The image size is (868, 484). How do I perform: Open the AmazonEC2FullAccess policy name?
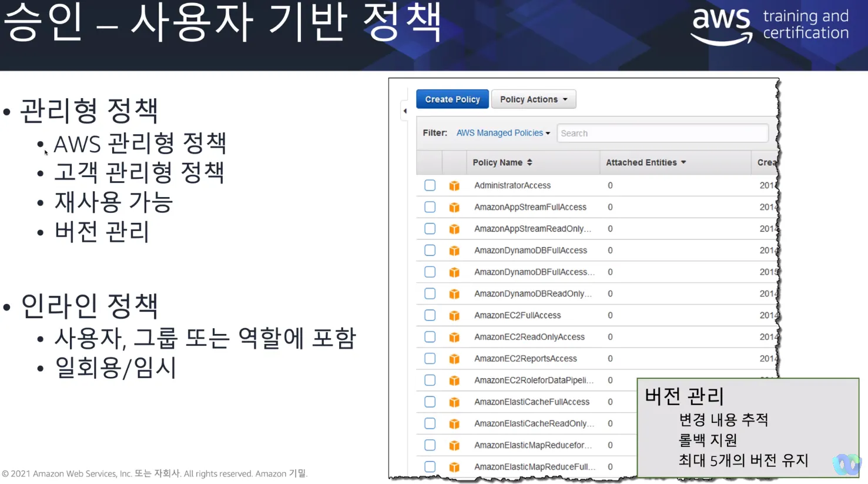[x=517, y=315]
